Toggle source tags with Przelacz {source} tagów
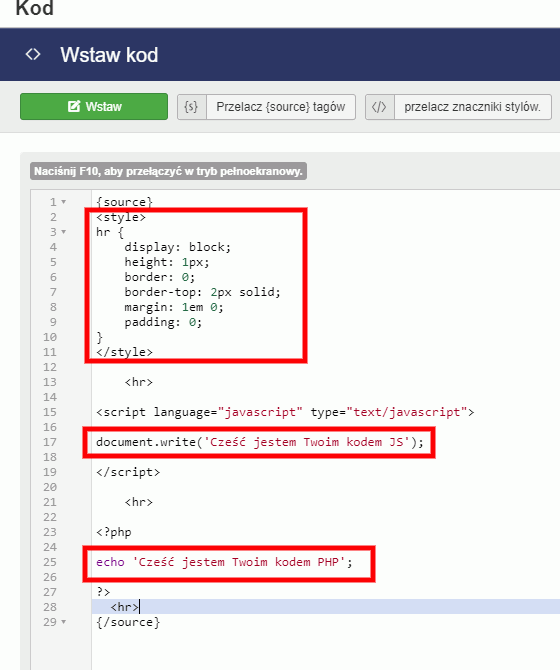The image size is (560, 670). click(x=280, y=106)
